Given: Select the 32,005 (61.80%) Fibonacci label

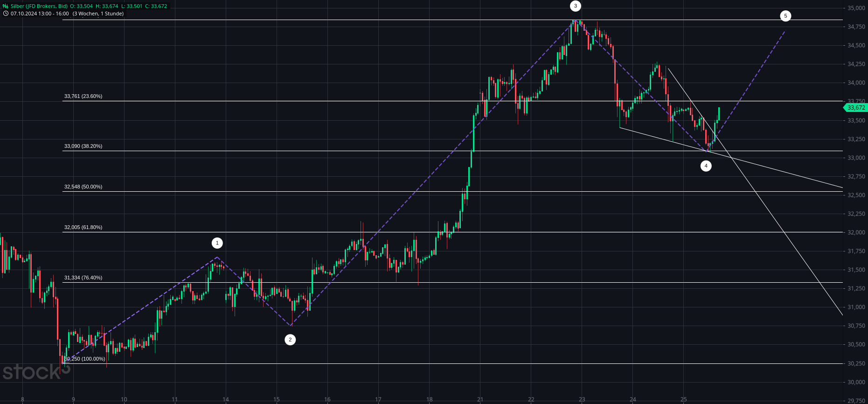Looking at the screenshot, I should pyautogui.click(x=83, y=228).
